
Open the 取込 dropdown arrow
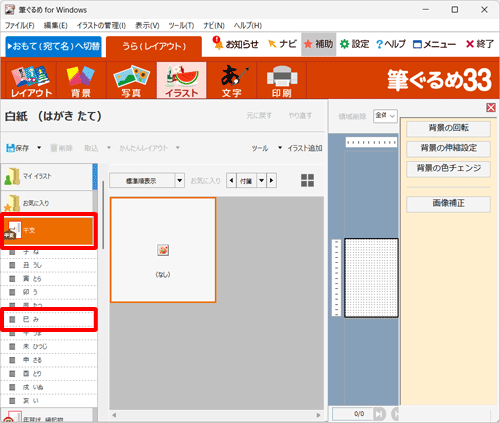click(109, 148)
